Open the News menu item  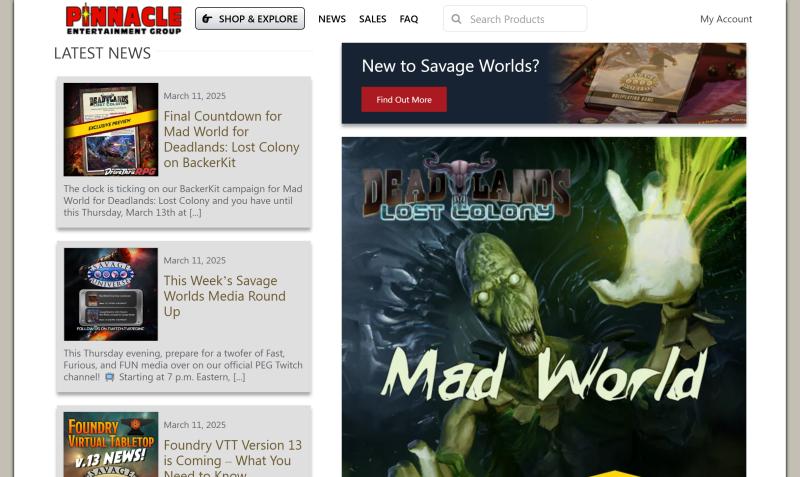pos(332,19)
